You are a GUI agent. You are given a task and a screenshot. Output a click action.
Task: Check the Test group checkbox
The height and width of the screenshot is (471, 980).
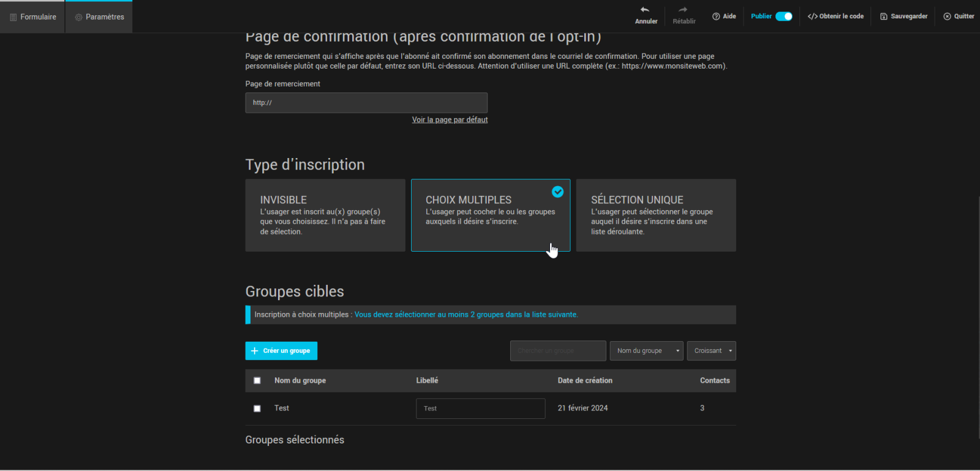click(x=257, y=409)
